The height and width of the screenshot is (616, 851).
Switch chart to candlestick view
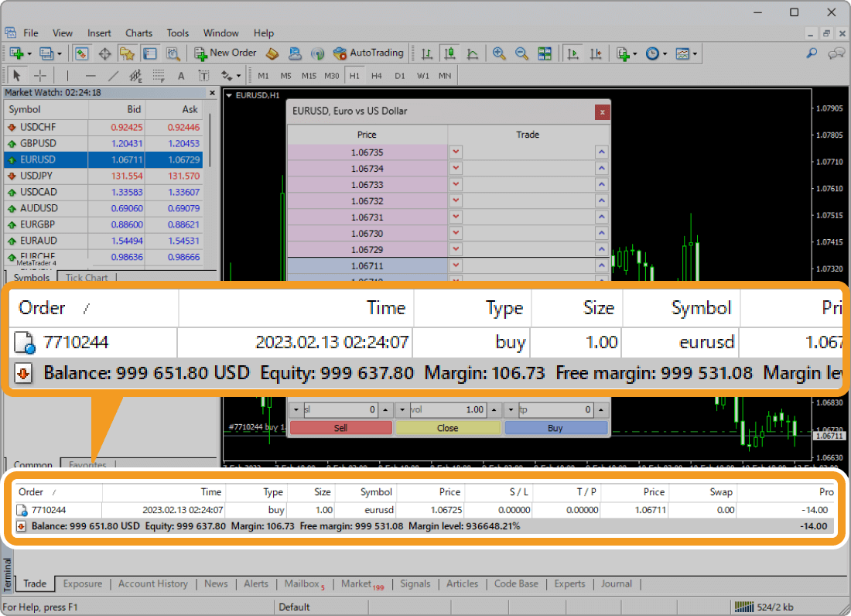click(x=449, y=53)
